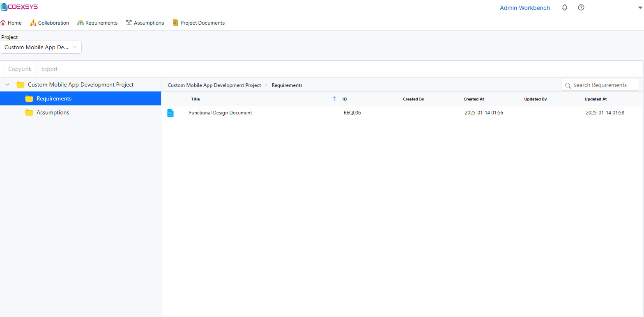Click the Collaboration icon
The image size is (644, 317).
point(33,23)
